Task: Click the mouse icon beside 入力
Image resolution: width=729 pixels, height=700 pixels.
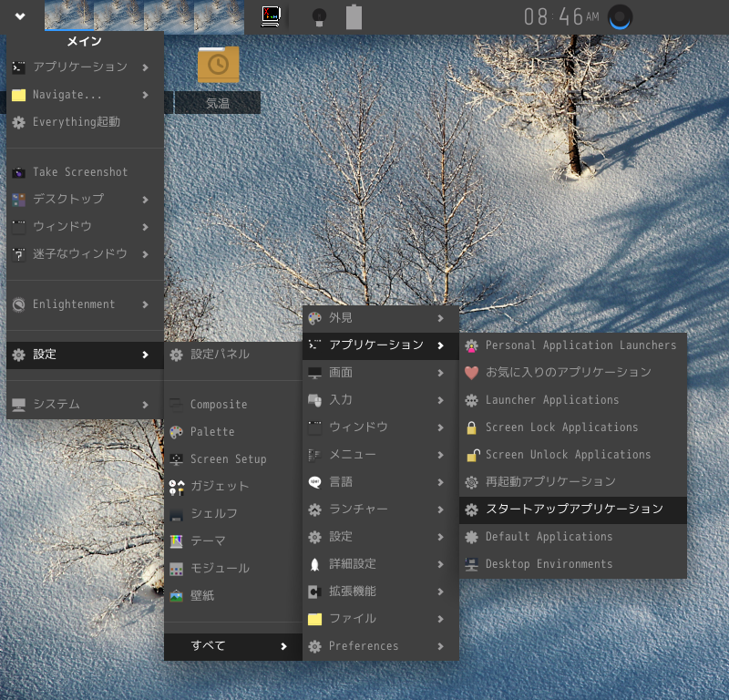Action: tap(314, 400)
